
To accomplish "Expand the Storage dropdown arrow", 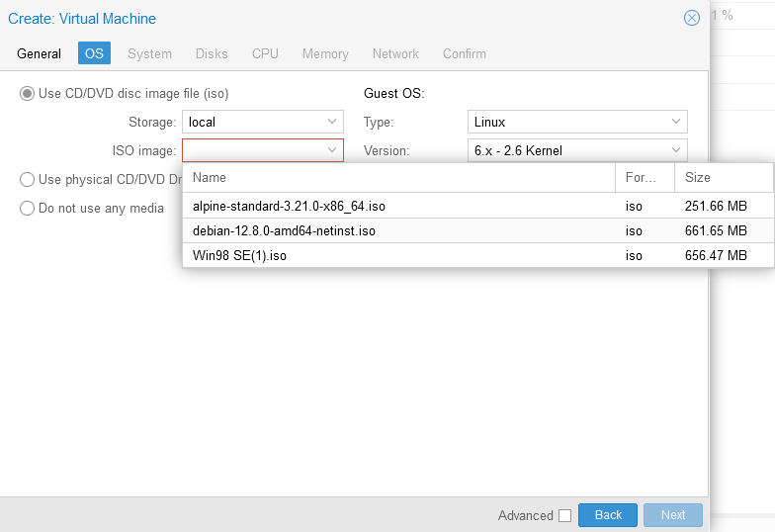I will 332,122.
